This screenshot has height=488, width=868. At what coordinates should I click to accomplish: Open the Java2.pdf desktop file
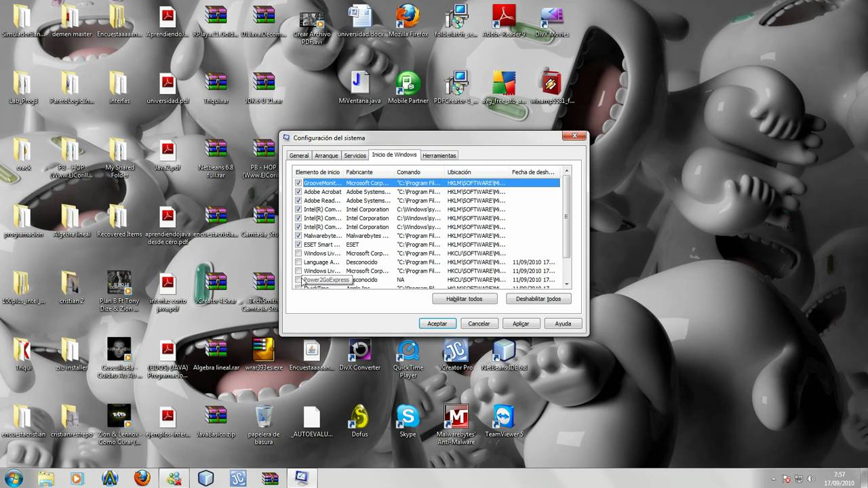click(x=167, y=153)
